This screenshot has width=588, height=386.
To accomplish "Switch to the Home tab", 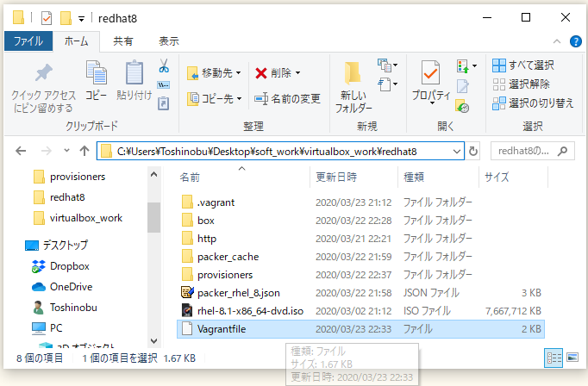I will click(76, 41).
